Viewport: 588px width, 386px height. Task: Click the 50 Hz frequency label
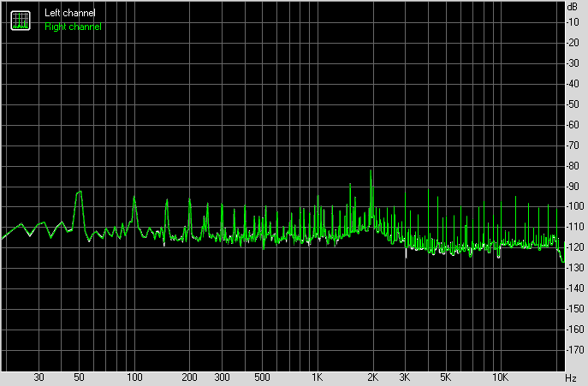click(x=79, y=377)
